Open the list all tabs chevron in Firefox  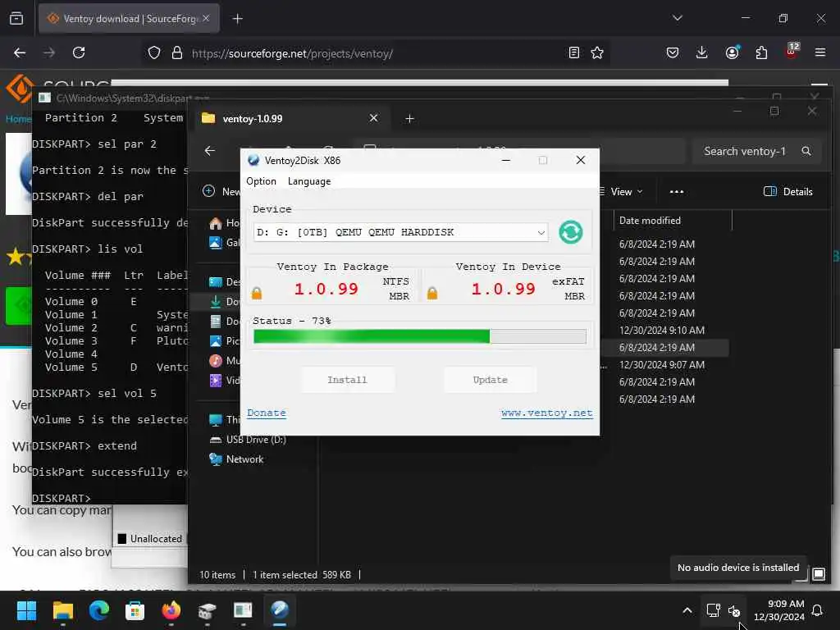coord(677,18)
